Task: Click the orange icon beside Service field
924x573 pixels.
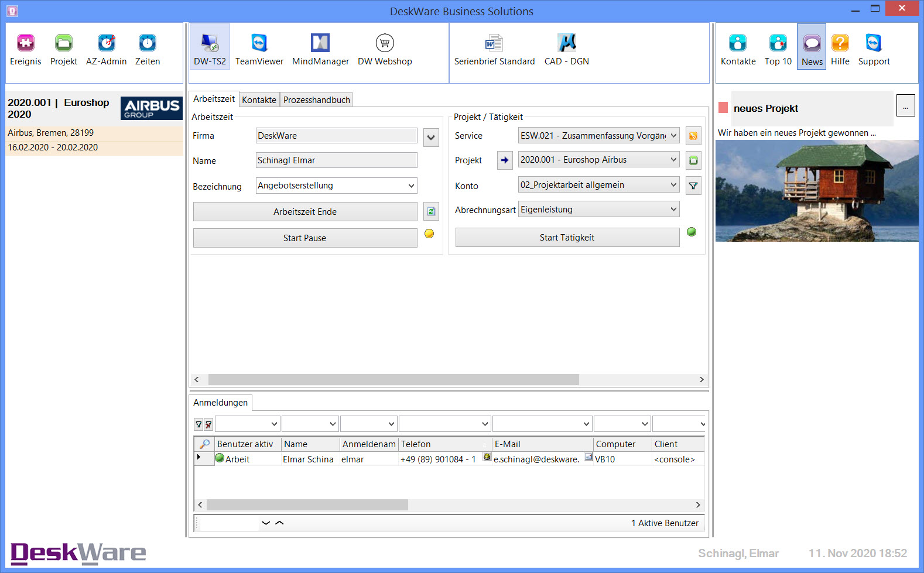Action: (x=693, y=136)
